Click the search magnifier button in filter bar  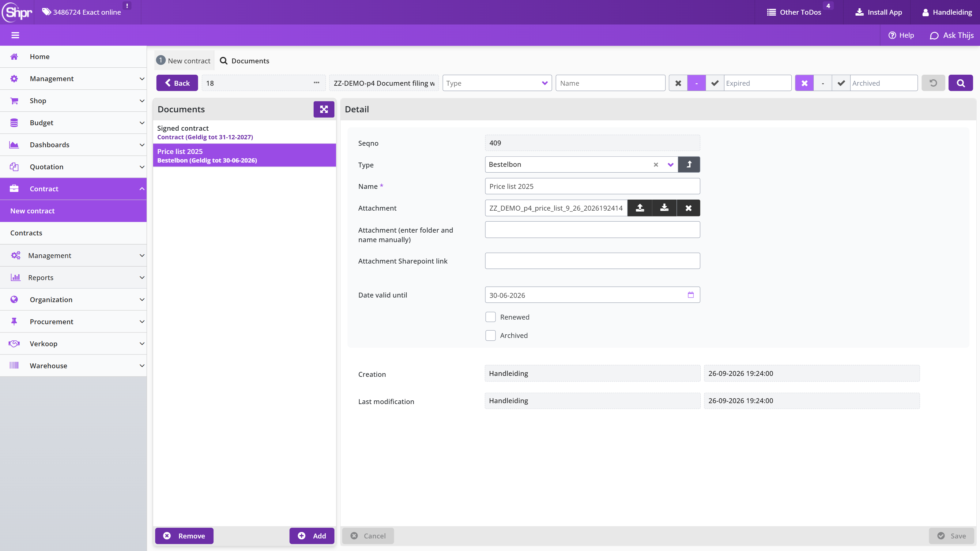pyautogui.click(x=960, y=83)
